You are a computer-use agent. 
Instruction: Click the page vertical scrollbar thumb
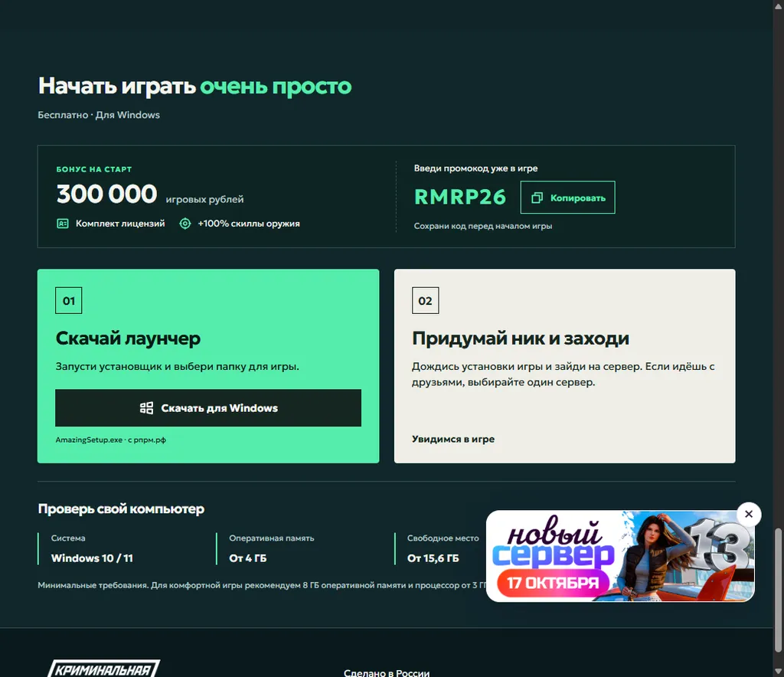(779, 590)
